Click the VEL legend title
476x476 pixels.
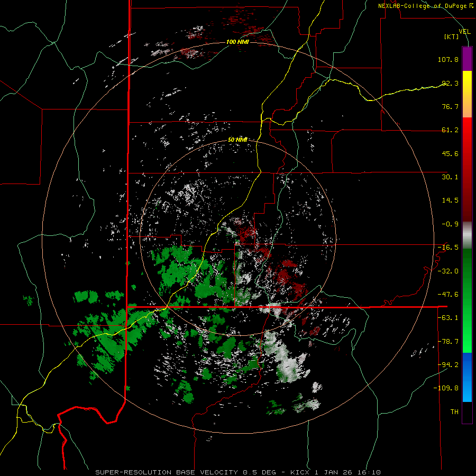click(x=464, y=32)
